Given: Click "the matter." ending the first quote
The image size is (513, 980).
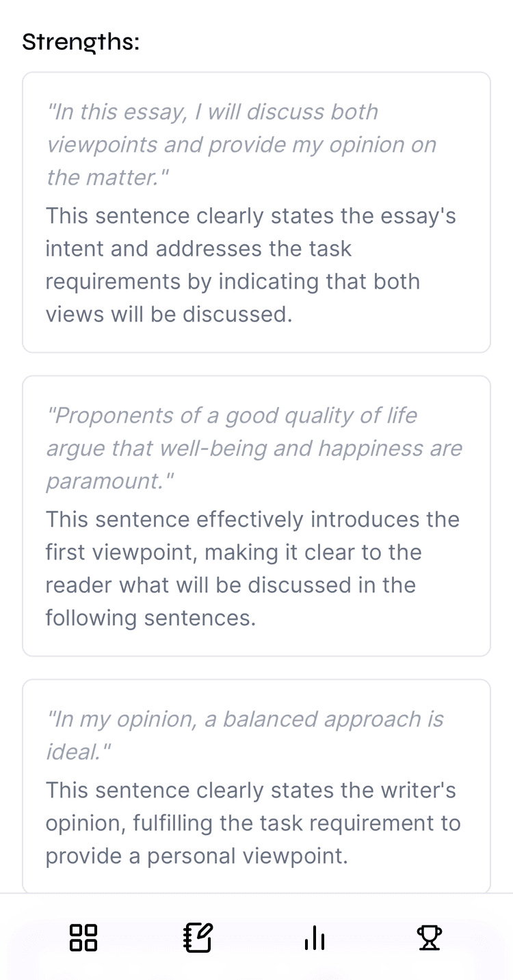Looking at the screenshot, I should click(107, 178).
